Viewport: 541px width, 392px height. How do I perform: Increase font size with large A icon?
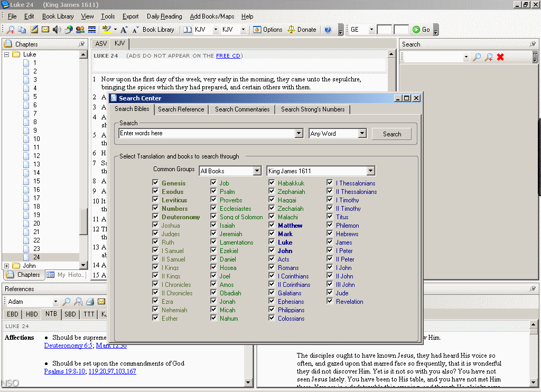click(x=124, y=30)
